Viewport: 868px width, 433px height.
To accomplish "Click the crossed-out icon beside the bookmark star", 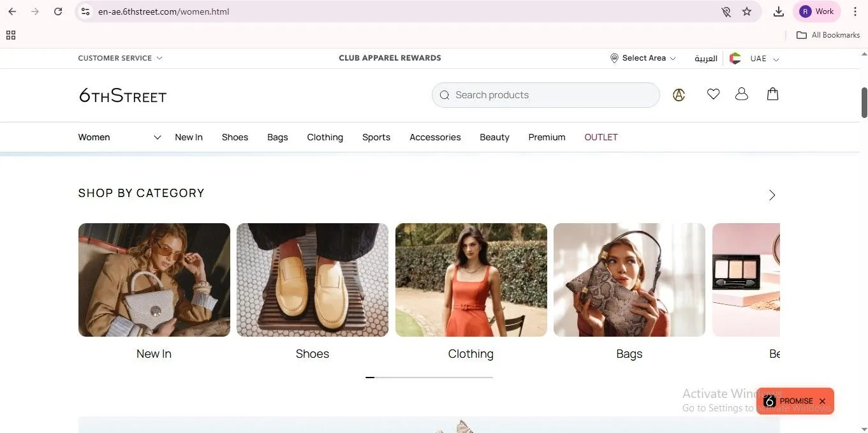I will click(726, 11).
